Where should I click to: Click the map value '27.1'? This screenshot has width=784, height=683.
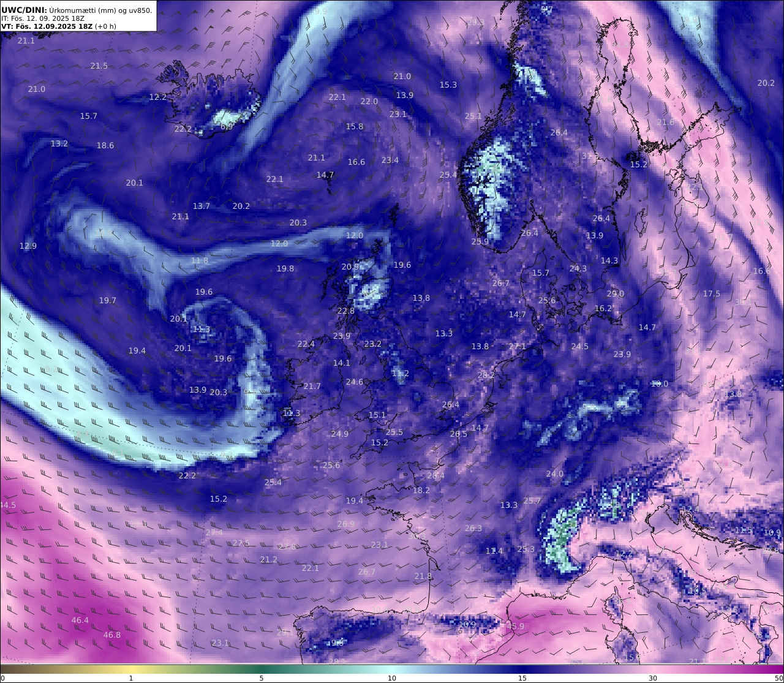pos(518,346)
